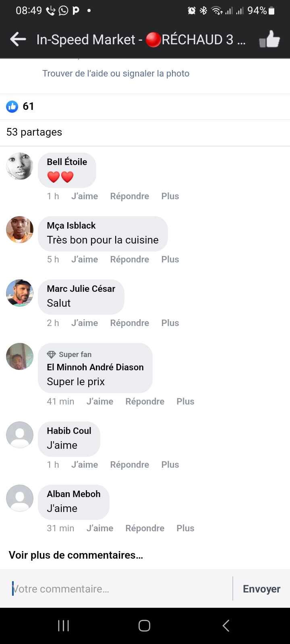Open Mça Isblack's profile avatar
The image size is (290, 644).
(20, 229)
